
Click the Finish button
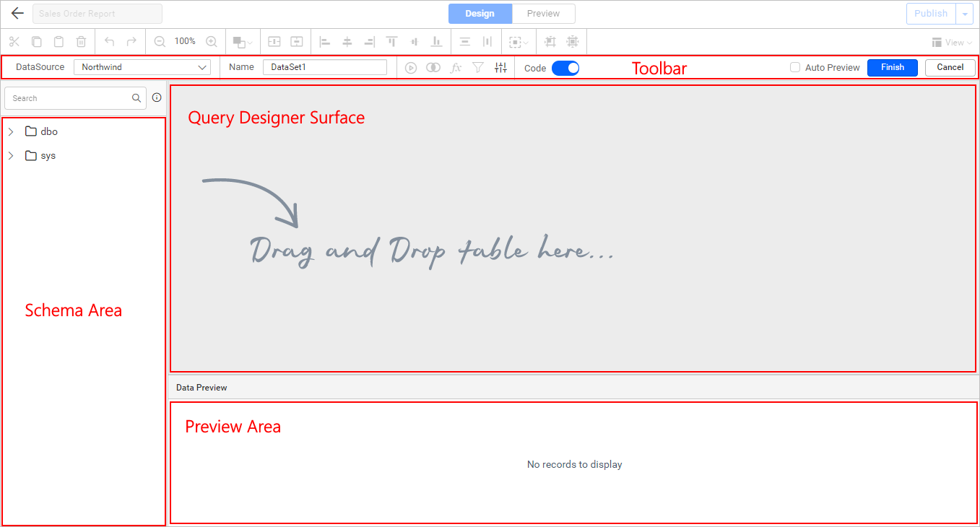pyautogui.click(x=892, y=67)
